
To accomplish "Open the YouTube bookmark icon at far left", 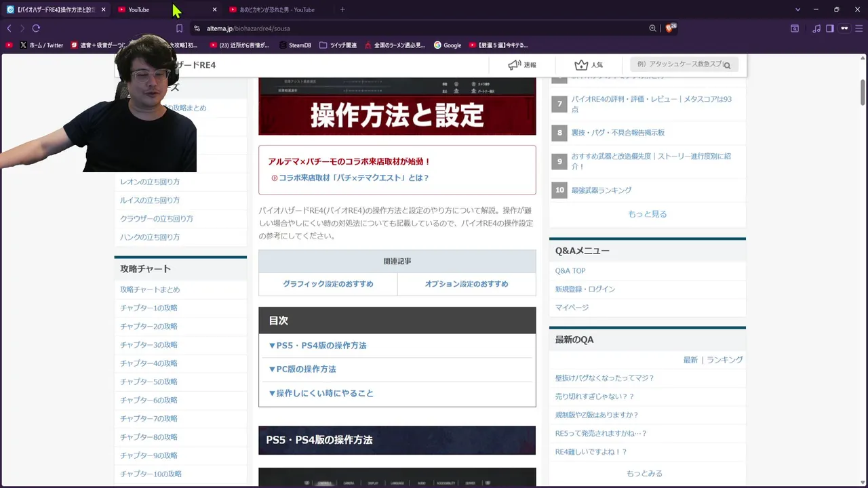I will (x=9, y=45).
